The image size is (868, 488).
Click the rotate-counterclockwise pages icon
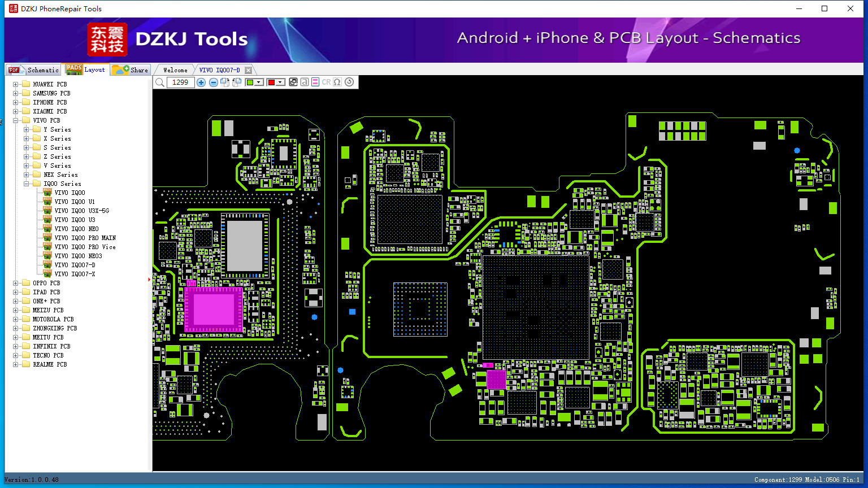[x=237, y=82]
